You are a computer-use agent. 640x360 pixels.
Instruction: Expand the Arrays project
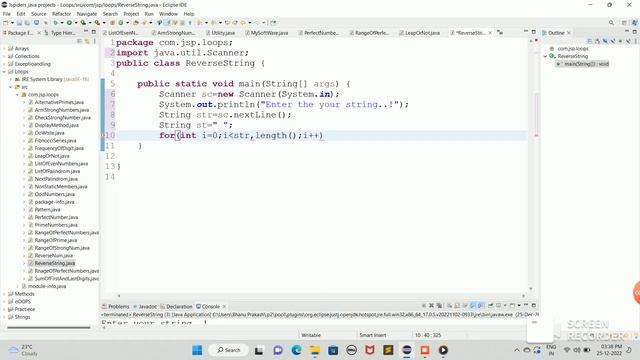4,49
